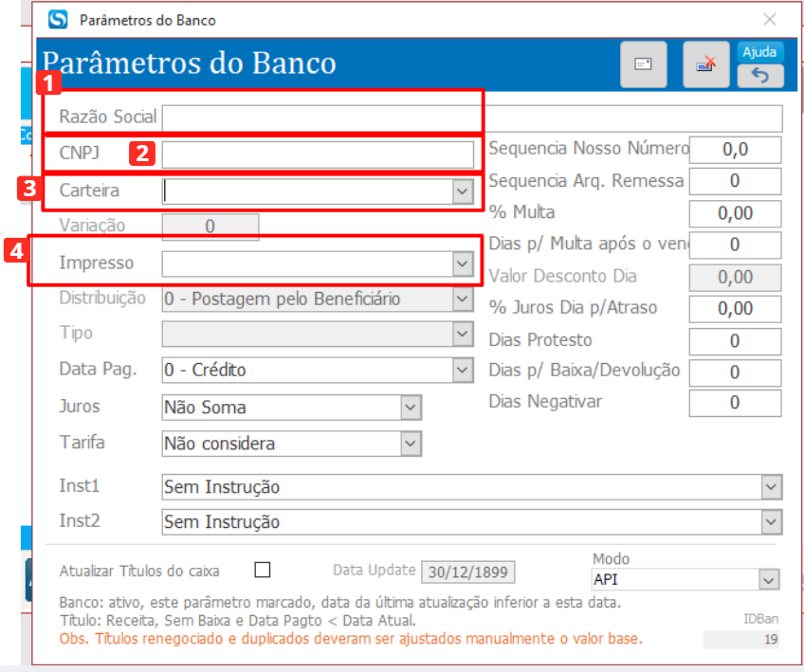
Task: Enable Atualizar Títulos do caixa checkbox
Action: pos(263,570)
